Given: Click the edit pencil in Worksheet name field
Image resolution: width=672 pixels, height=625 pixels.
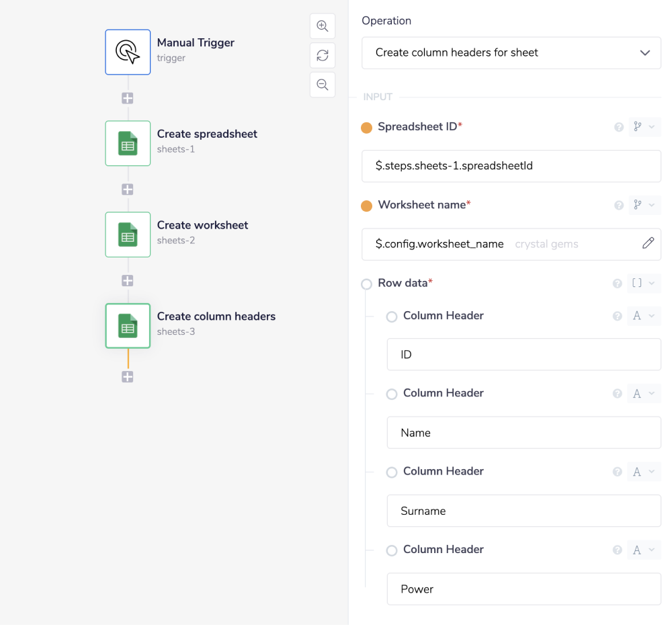Looking at the screenshot, I should (x=648, y=243).
